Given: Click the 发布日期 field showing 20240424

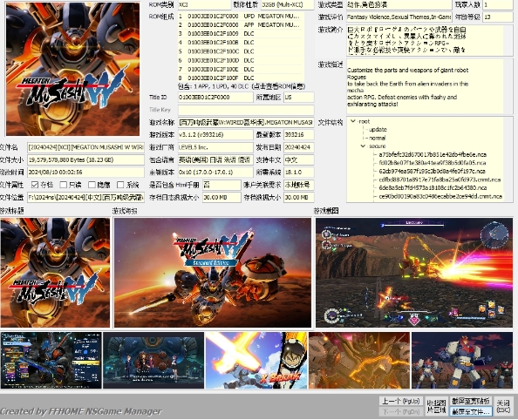Looking at the screenshot, I should pyautogui.click(x=298, y=147).
